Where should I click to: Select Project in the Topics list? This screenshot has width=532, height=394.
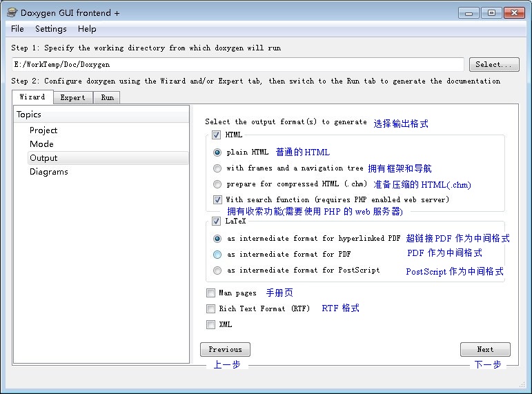pyautogui.click(x=43, y=130)
